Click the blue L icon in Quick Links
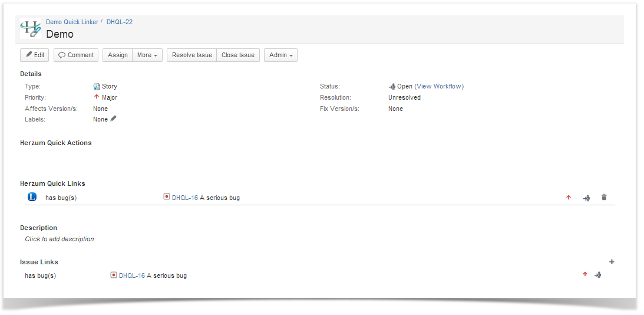The image size is (644, 315). (x=32, y=197)
